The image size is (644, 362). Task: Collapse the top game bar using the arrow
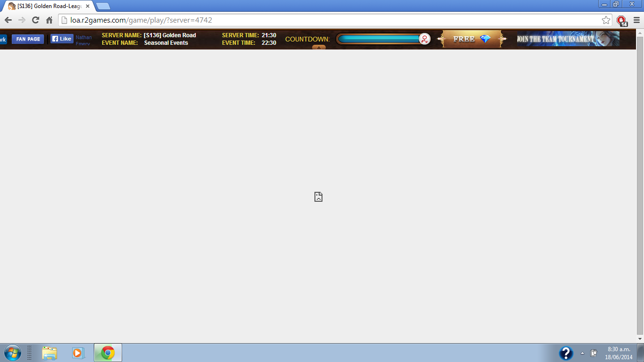coord(319,47)
